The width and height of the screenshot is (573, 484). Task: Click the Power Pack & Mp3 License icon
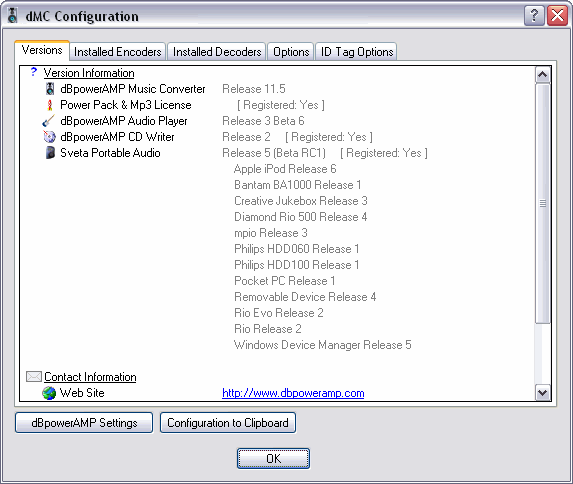(50, 105)
